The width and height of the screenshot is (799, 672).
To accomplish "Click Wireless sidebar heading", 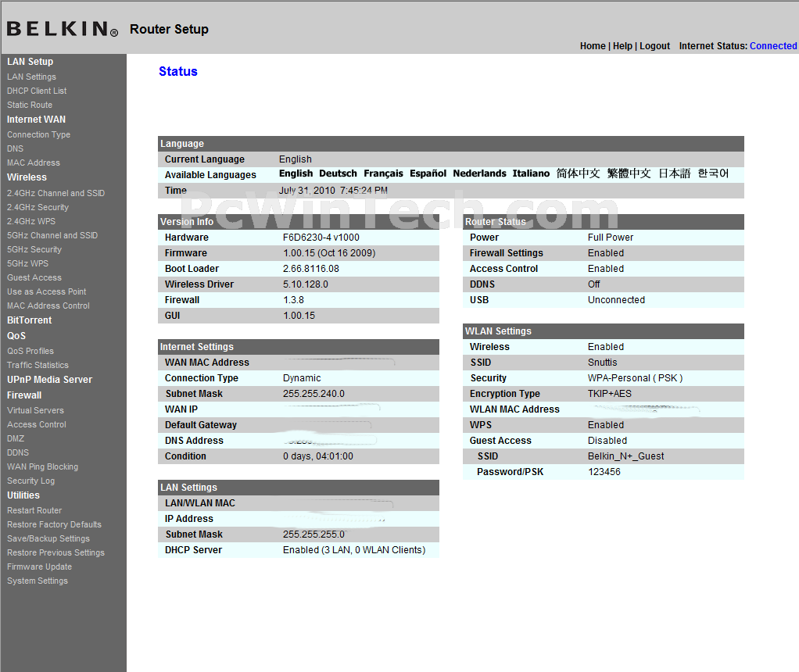I will pyautogui.click(x=27, y=177).
